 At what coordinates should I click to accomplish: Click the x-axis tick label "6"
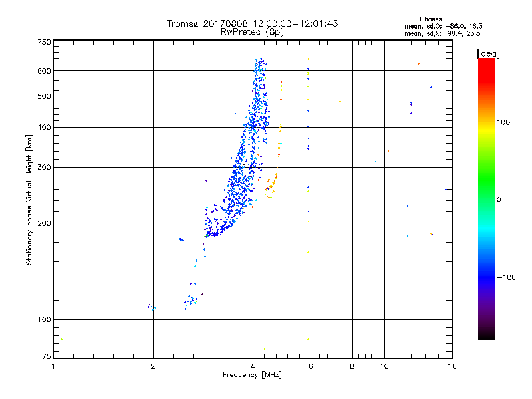coord(311,366)
